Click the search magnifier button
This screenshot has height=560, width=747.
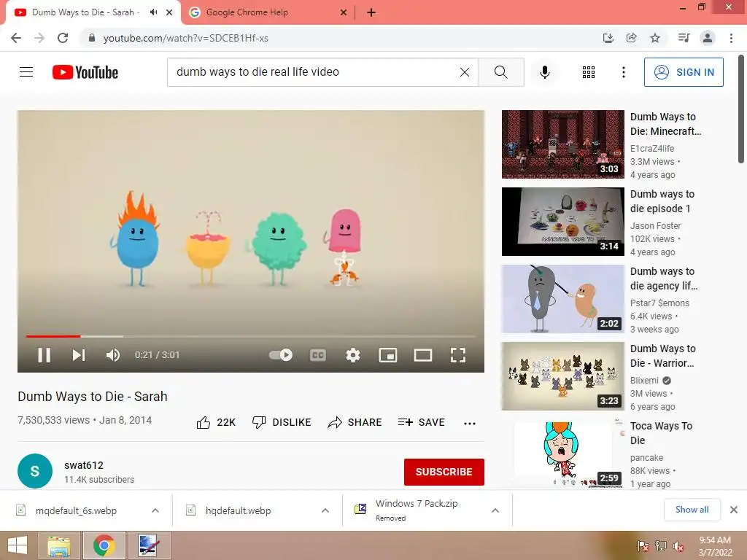point(500,72)
